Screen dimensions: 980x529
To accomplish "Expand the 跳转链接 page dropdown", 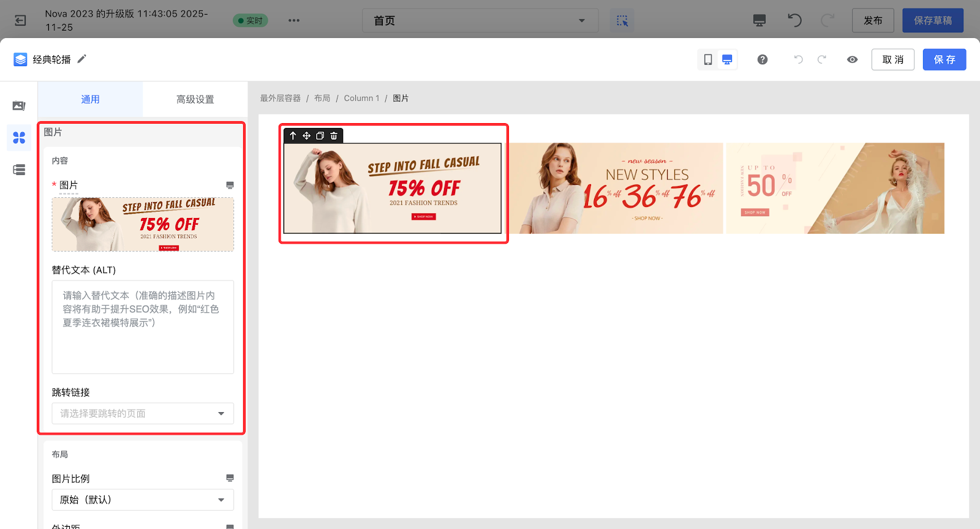I will point(143,413).
